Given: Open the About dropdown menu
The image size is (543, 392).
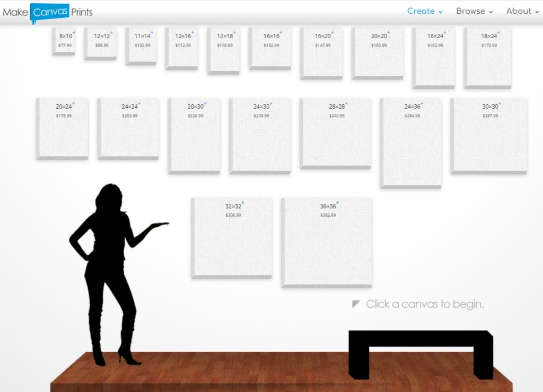Looking at the screenshot, I should click(522, 11).
